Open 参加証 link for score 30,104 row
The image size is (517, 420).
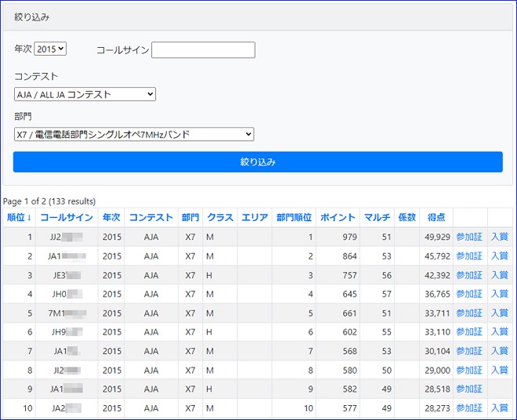469,351
